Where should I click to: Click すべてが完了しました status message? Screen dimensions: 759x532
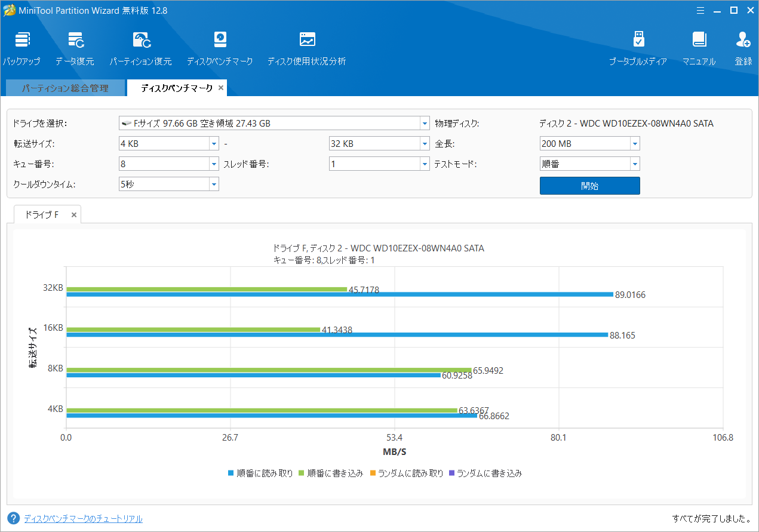[711, 519]
